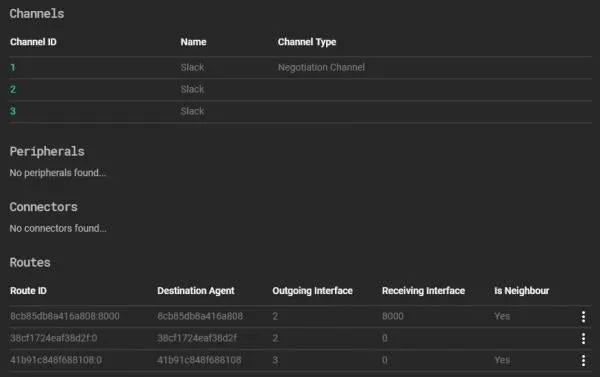
Task: Click the 'No connectors found...' message
Action: tap(58, 228)
